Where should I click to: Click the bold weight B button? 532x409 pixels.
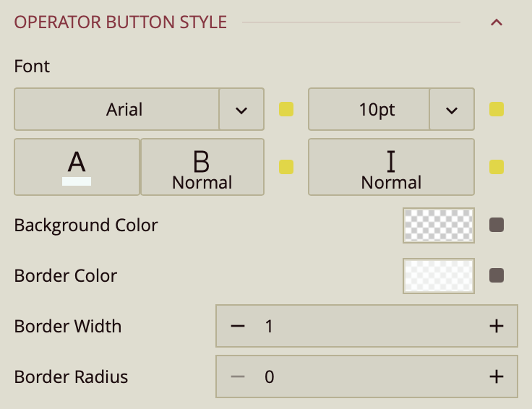tap(202, 167)
